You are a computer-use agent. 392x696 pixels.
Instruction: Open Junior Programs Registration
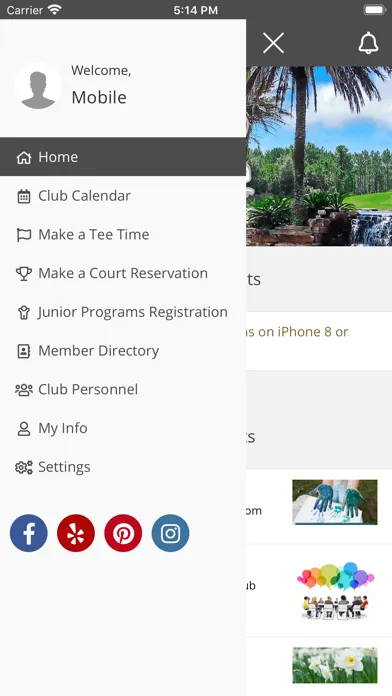pos(123,312)
